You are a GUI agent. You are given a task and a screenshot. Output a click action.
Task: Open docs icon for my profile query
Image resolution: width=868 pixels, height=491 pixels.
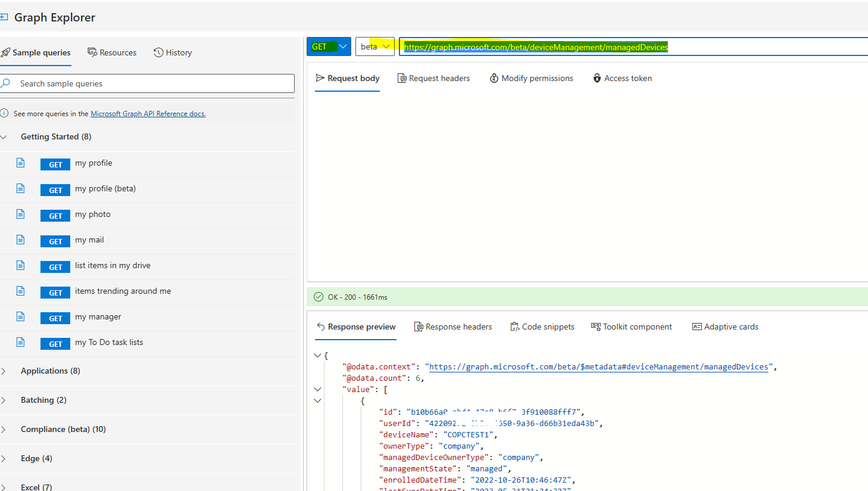(20, 163)
